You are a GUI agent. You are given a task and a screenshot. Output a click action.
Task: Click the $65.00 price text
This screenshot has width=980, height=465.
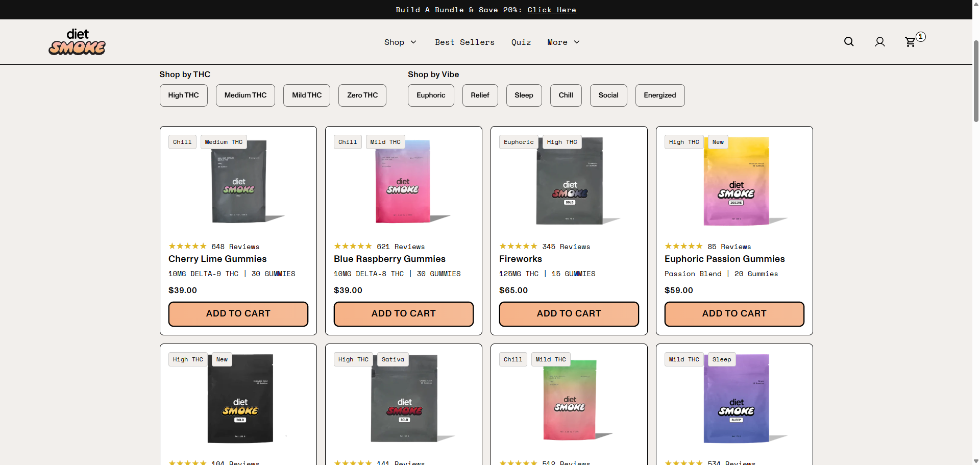(513, 290)
